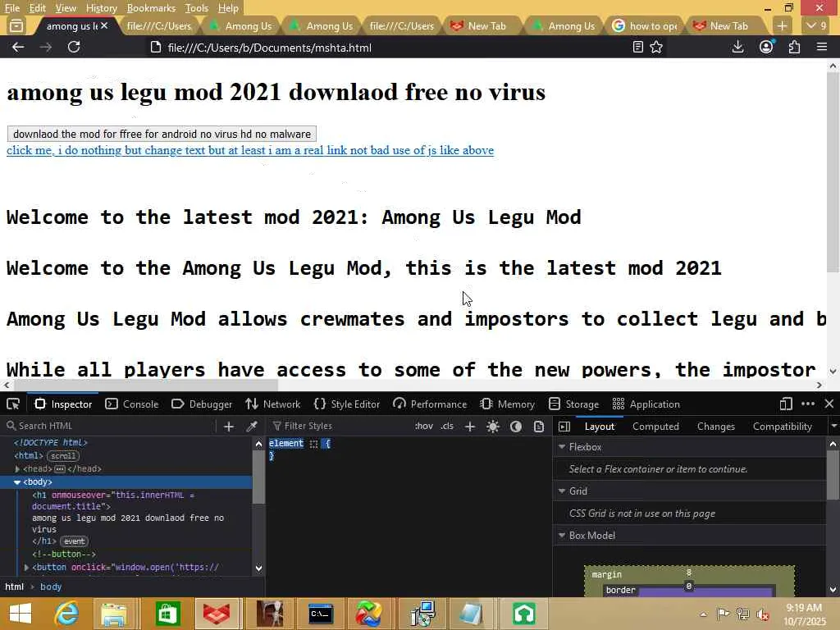Switch to the Changes sidebar tab

pos(715,427)
